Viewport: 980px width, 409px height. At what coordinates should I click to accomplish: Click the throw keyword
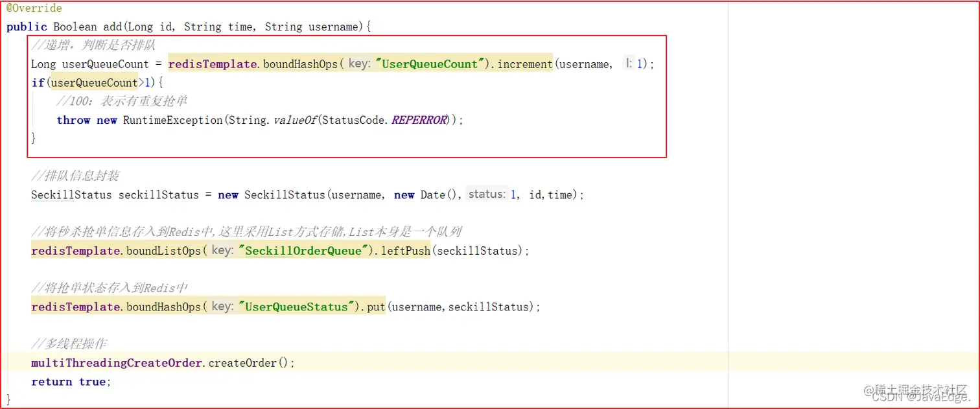tap(73, 121)
